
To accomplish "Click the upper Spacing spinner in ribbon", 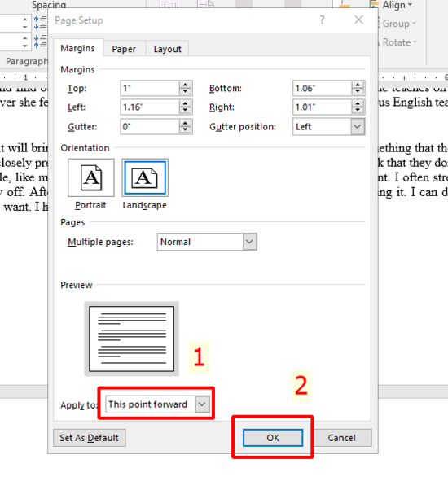I will (x=25, y=23).
